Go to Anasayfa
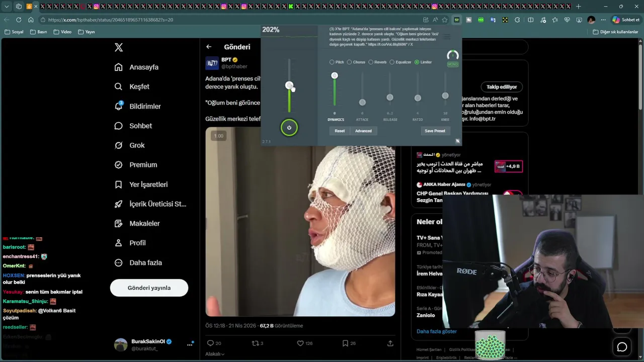Viewport: 644px width, 362px height. pyautogui.click(x=136, y=67)
